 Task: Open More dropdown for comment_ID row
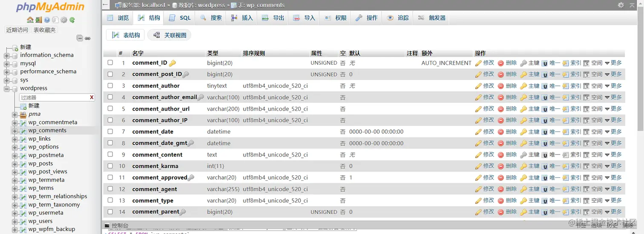613,63
